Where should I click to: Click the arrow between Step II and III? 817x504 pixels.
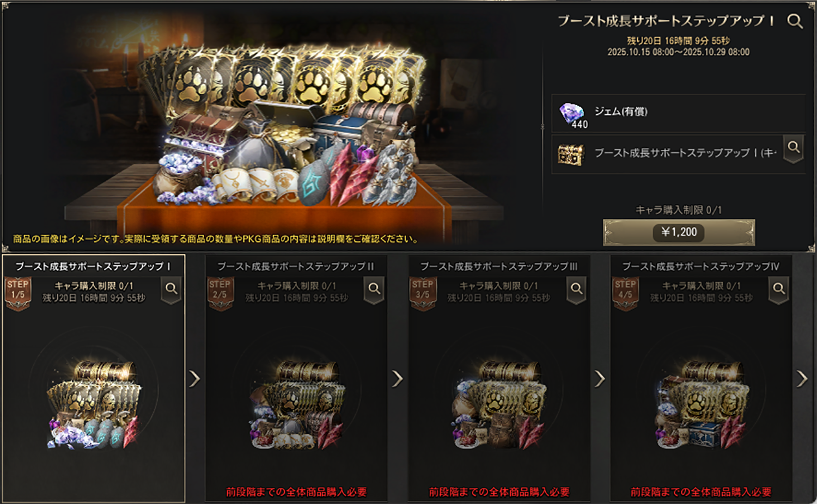click(398, 378)
